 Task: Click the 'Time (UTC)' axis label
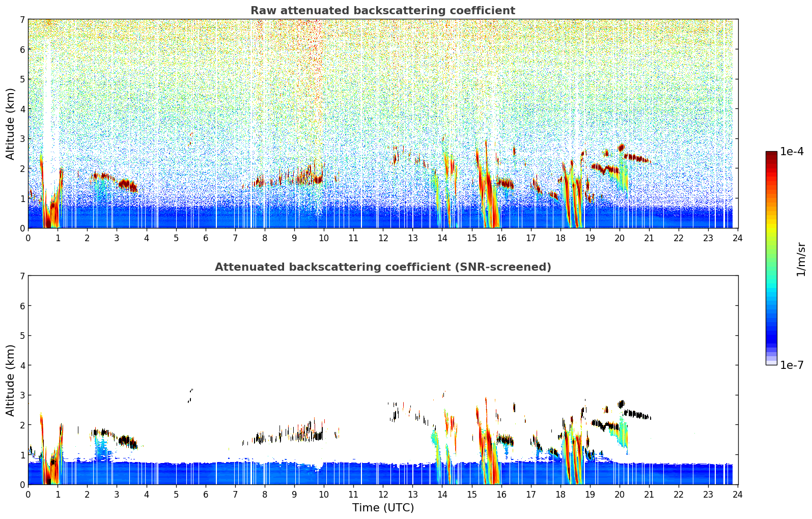(383, 508)
